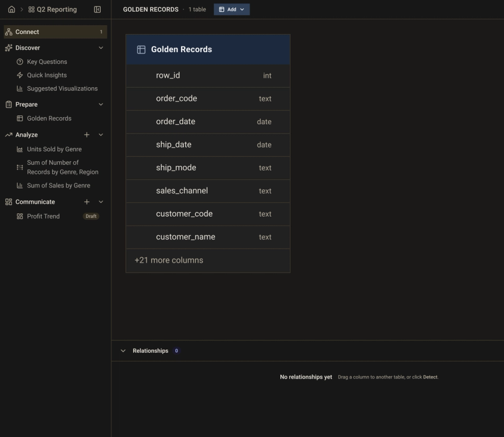Click the Suggested Visualizations chart icon
The image size is (504, 437).
[x=19, y=88]
